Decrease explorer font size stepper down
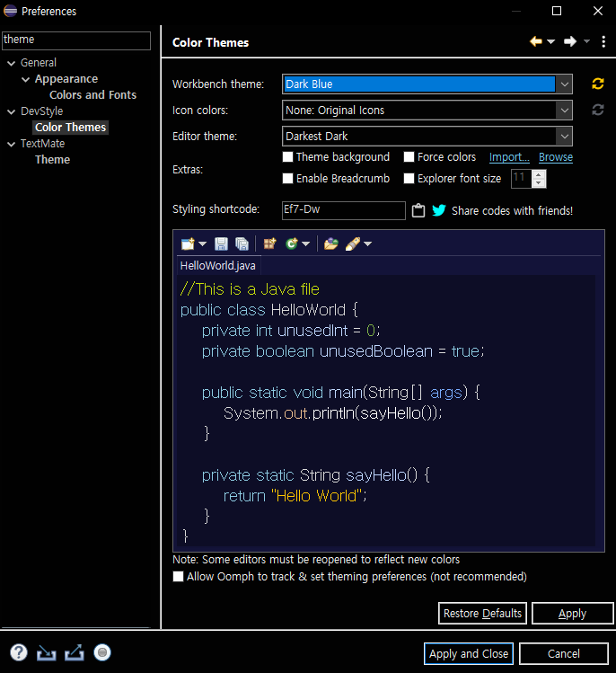This screenshot has height=673, width=616. (x=539, y=183)
